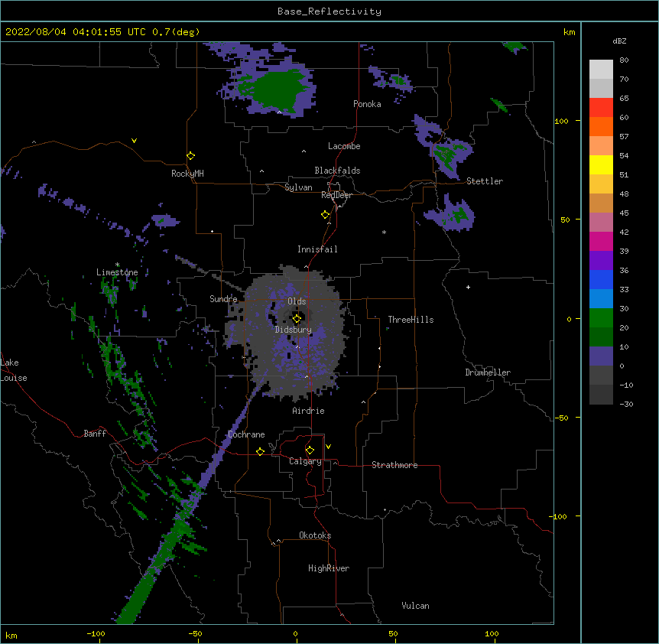Click the Calgary city label
Image resolution: width=659 pixels, height=644 pixels.
coord(305,461)
